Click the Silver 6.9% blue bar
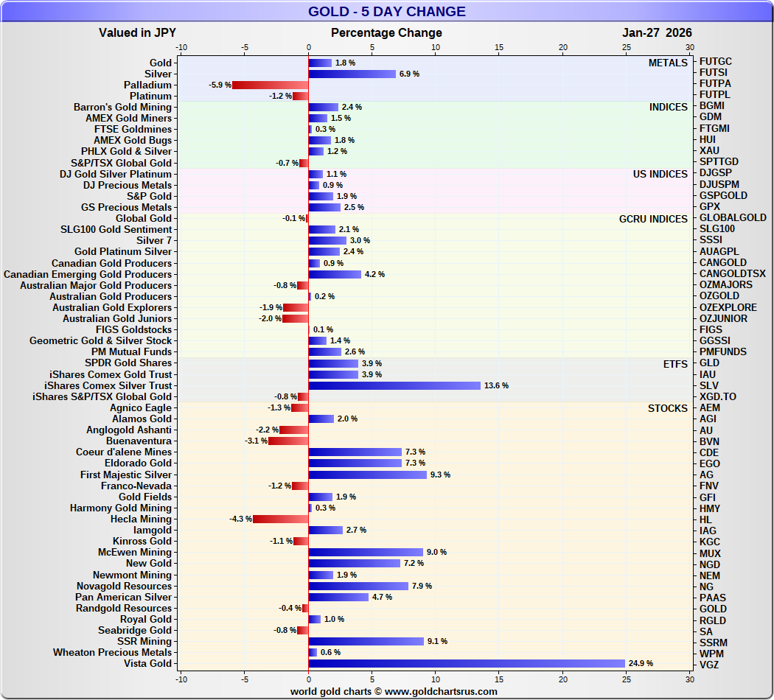Viewport: 774px width, 700px height. coord(352,74)
